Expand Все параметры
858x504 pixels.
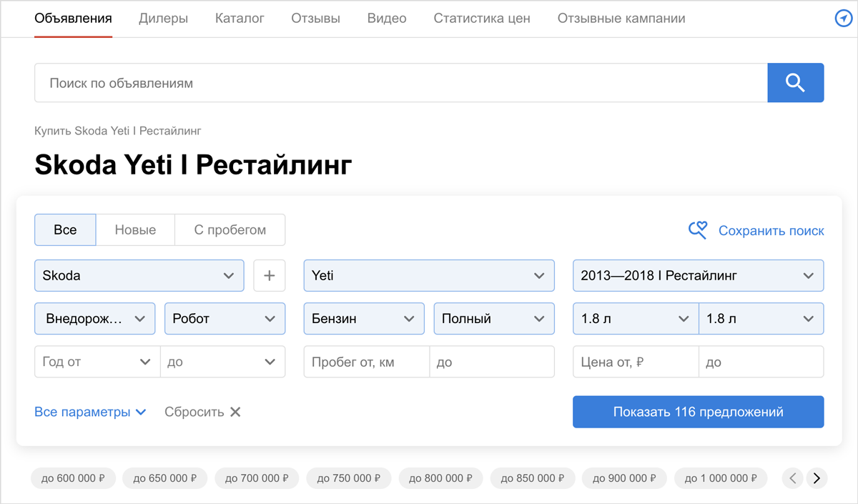click(90, 412)
